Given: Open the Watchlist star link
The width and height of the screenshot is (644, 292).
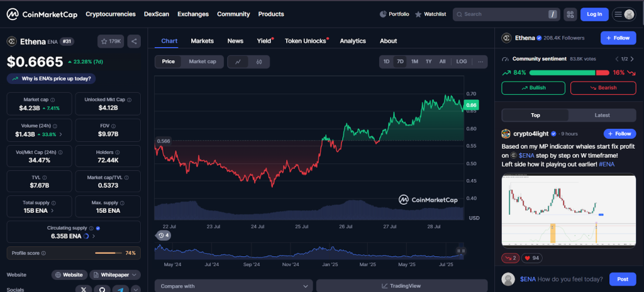Looking at the screenshot, I should (430, 14).
